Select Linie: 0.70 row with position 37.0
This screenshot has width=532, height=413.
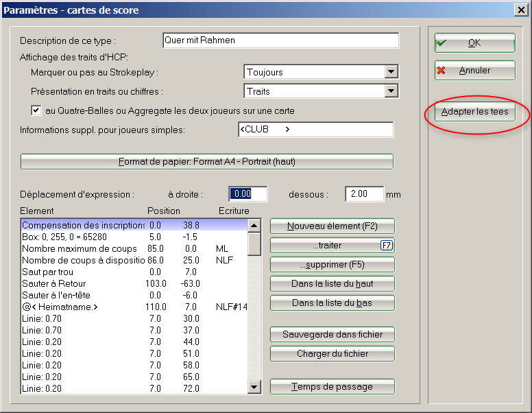(134, 330)
